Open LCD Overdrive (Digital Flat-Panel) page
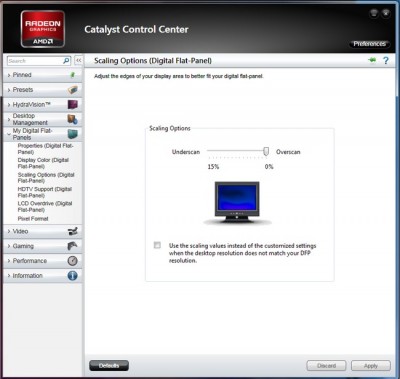 click(45, 206)
